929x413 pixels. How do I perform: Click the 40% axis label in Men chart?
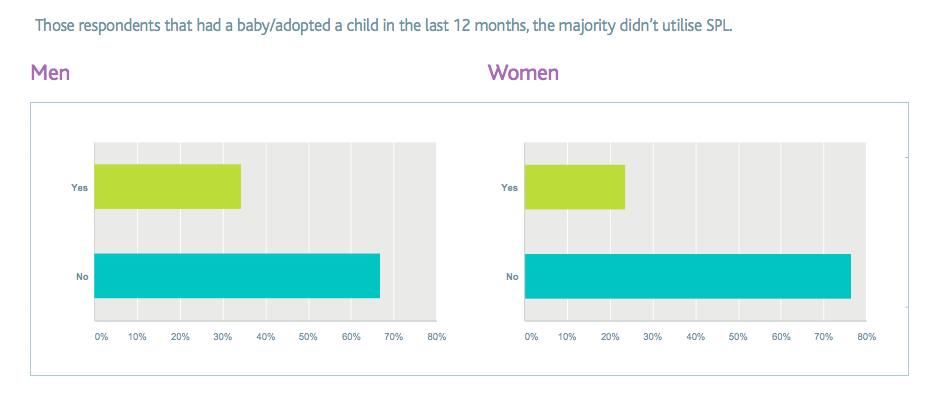tap(266, 337)
